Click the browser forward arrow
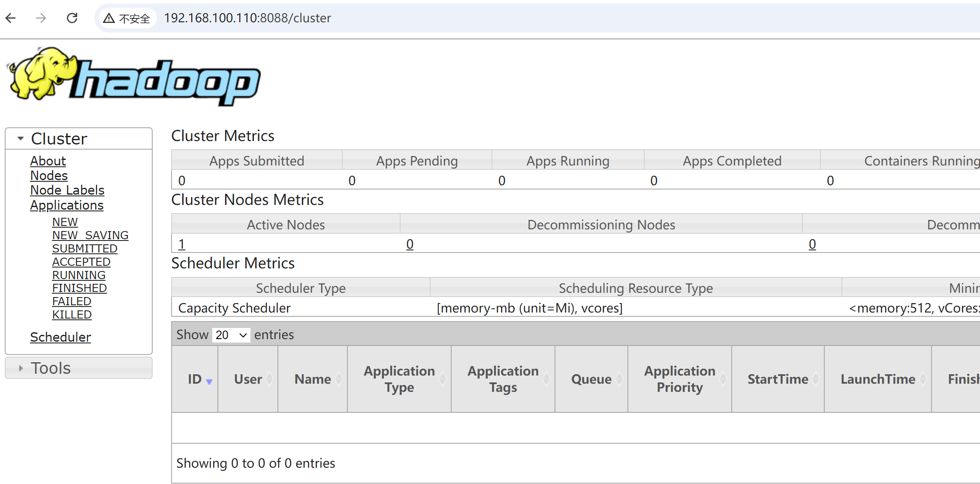 [41, 18]
